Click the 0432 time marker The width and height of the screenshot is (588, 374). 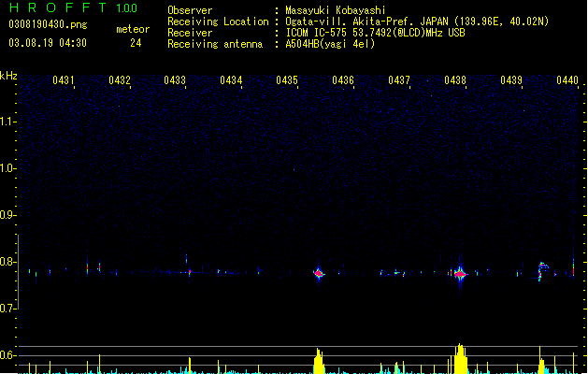[120, 80]
